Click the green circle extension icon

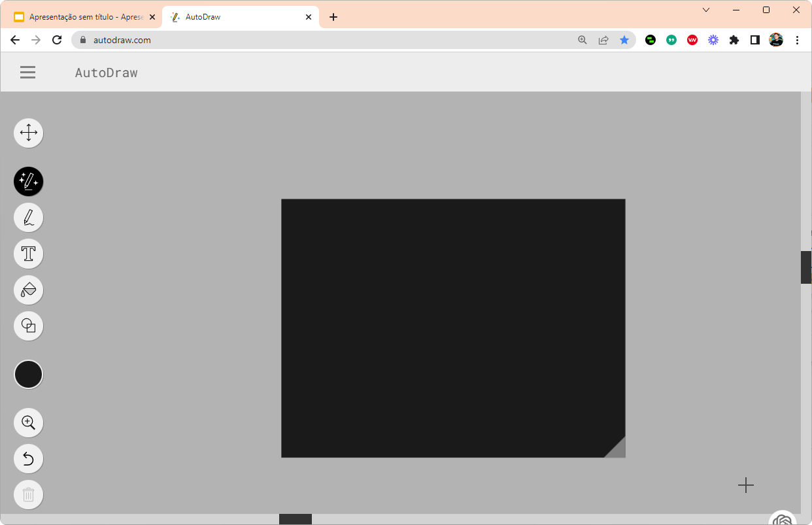pos(651,40)
